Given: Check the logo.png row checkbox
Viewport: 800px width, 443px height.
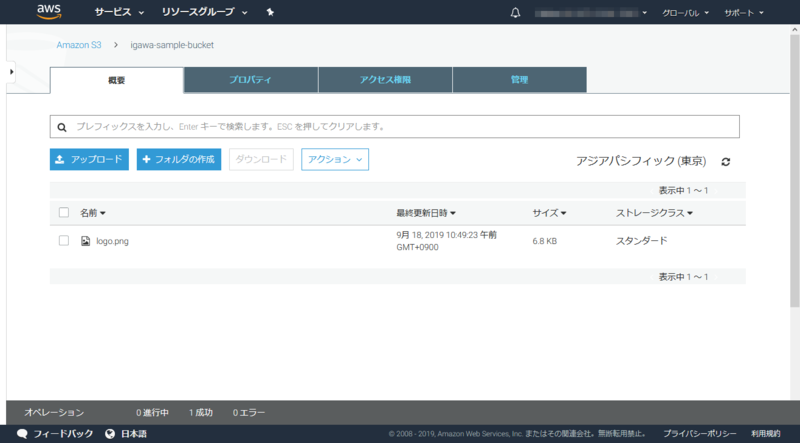Looking at the screenshot, I should pyautogui.click(x=64, y=240).
